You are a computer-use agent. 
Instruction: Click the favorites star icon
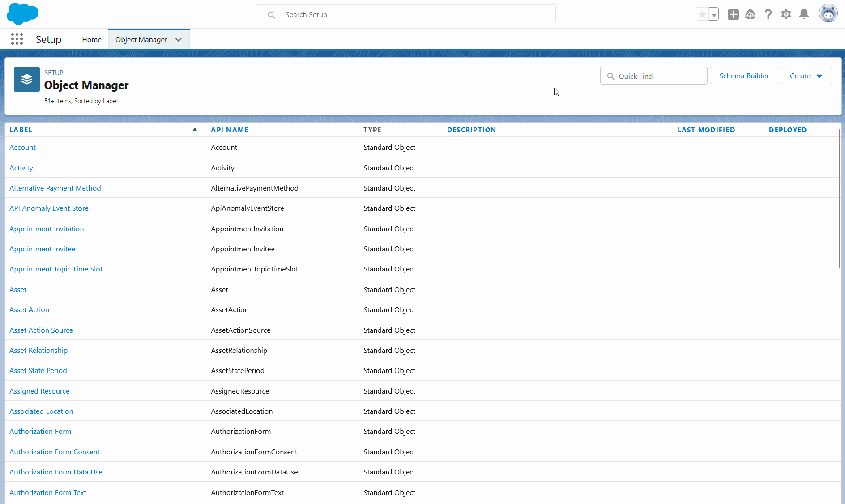pyautogui.click(x=702, y=14)
